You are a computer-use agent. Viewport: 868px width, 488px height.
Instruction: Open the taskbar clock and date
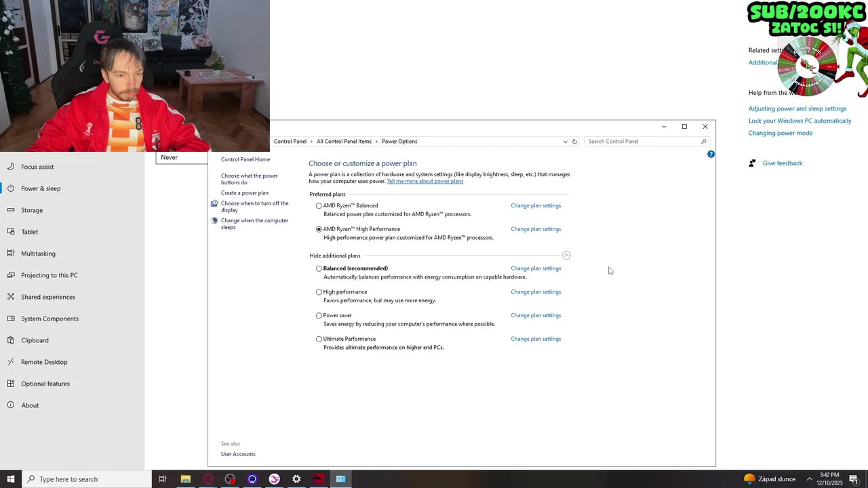pyautogui.click(x=831, y=479)
